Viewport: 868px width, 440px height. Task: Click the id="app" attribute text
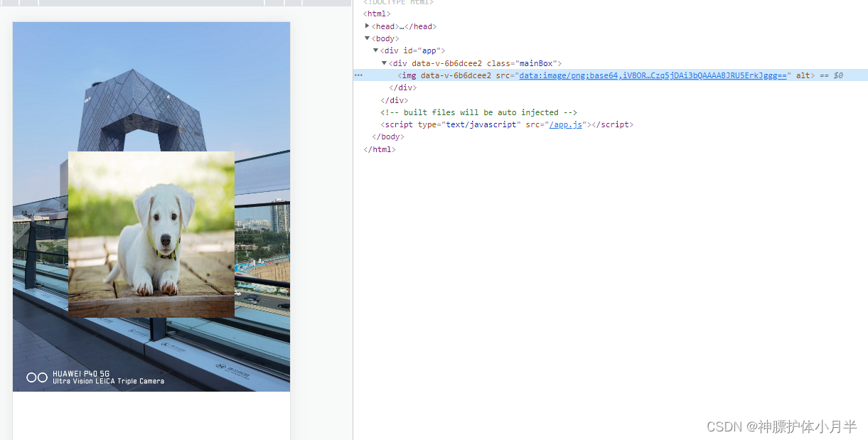(x=421, y=50)
